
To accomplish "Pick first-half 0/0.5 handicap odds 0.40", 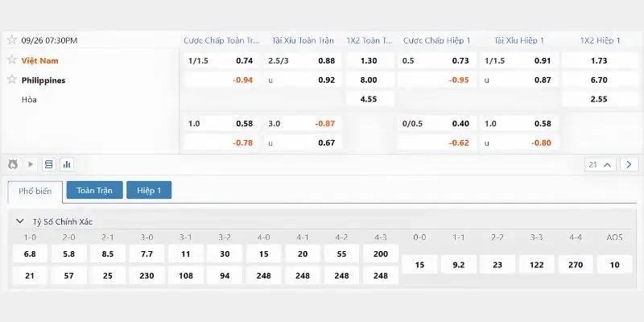I will click(x=437, y=124).
